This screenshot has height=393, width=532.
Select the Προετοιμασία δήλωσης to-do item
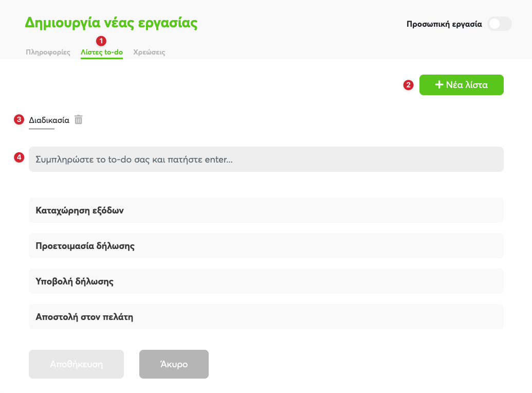point(266,245)
